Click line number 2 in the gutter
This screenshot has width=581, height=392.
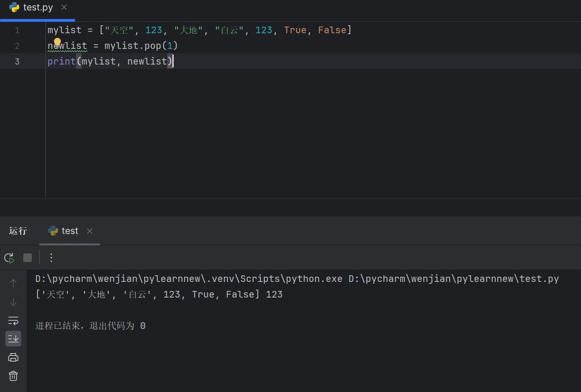17,46
